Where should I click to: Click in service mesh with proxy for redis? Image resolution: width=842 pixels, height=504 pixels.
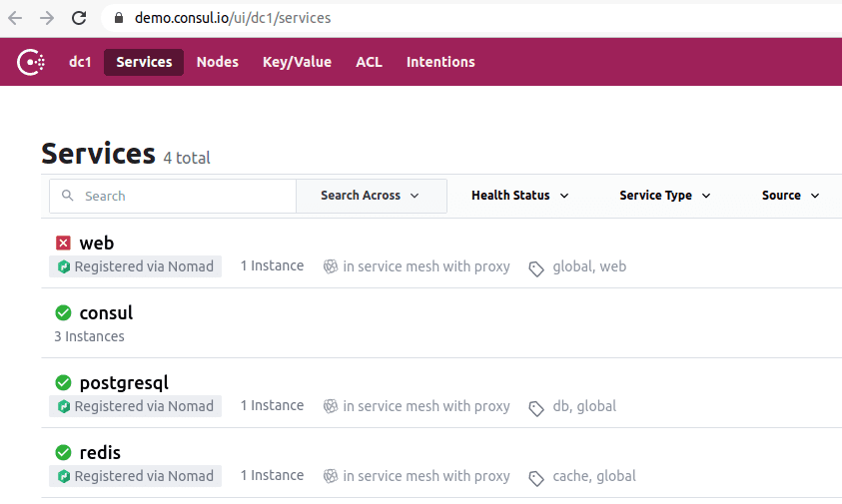click(x=426, y=476)
